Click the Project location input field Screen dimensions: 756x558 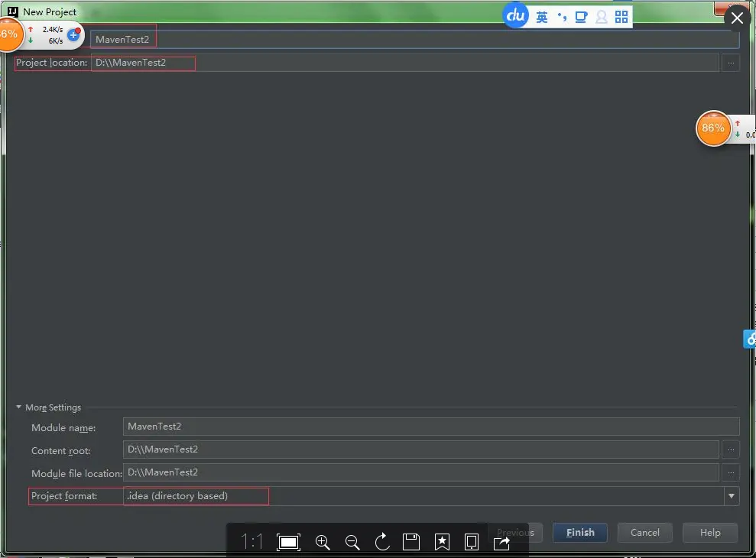coord(405,63)
